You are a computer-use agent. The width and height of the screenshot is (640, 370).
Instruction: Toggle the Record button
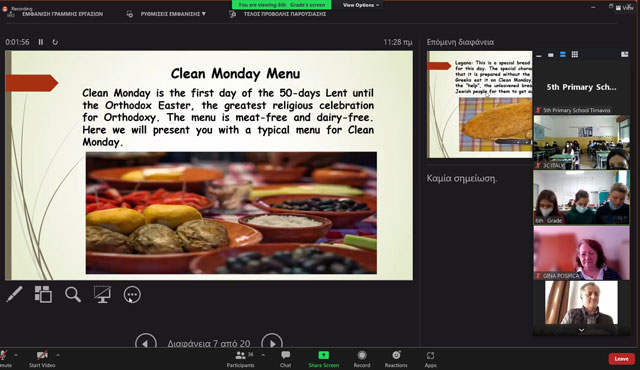point(362,359)
